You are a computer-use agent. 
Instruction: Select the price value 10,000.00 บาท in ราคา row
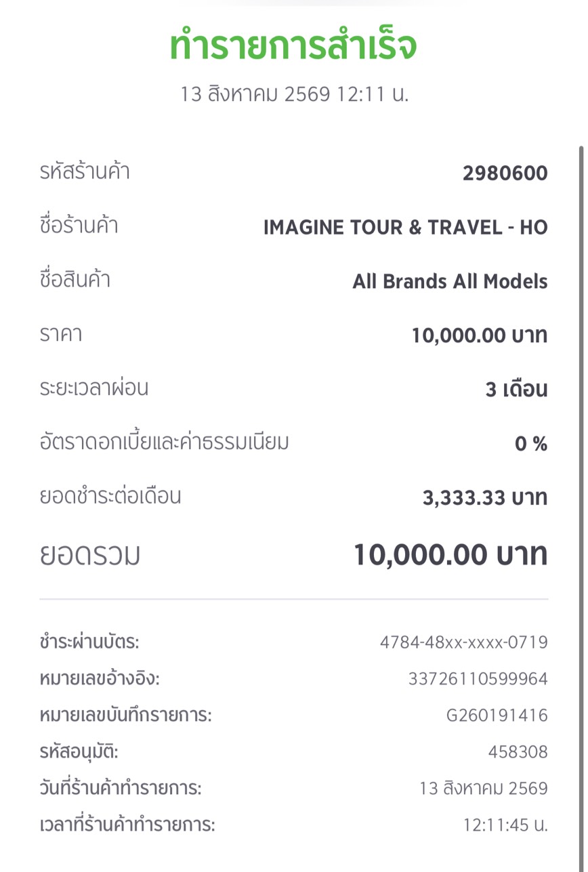click(x=480, y=335)
